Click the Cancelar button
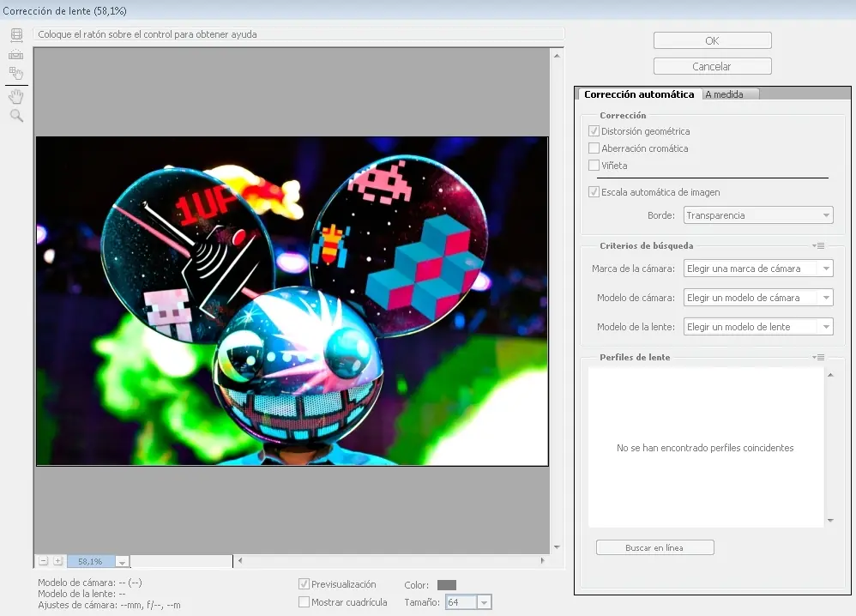The image size is (856, 616). 712,66
